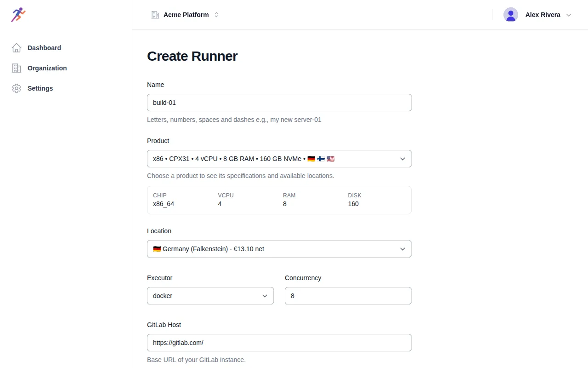Click the Concurrency input field
The width and height of the screenshot is (588, 368).
click(348, 296)
